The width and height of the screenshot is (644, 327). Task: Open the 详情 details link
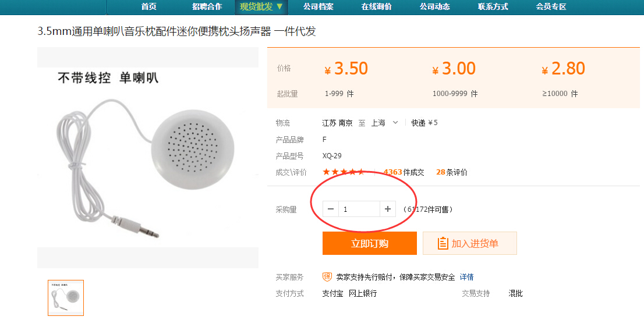coord(466,277)
